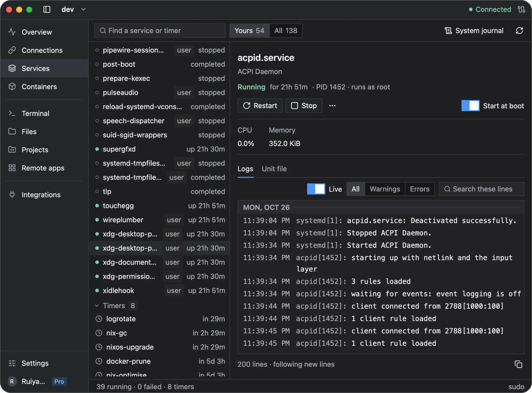Click the Search these lines field
The height and width of the screenshot is (393, 532).
point(481,189)
